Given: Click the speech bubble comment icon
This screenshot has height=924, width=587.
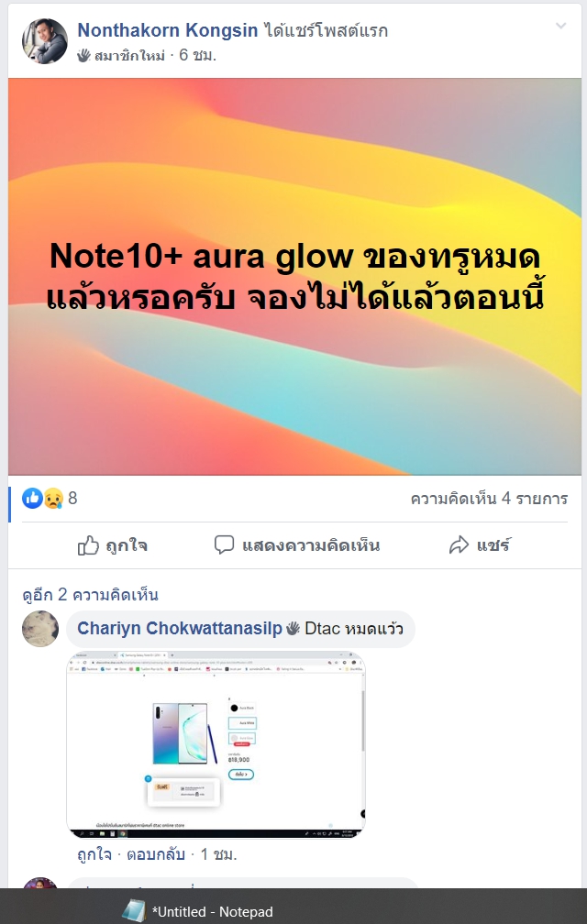Looking at the screenshot, I should pos(224,545).
